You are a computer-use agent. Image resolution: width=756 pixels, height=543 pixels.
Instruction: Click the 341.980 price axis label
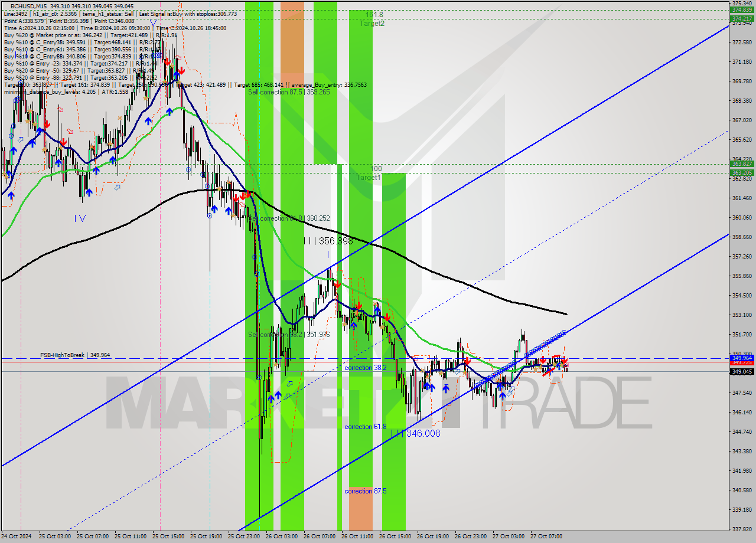click(x=742, y=470)
